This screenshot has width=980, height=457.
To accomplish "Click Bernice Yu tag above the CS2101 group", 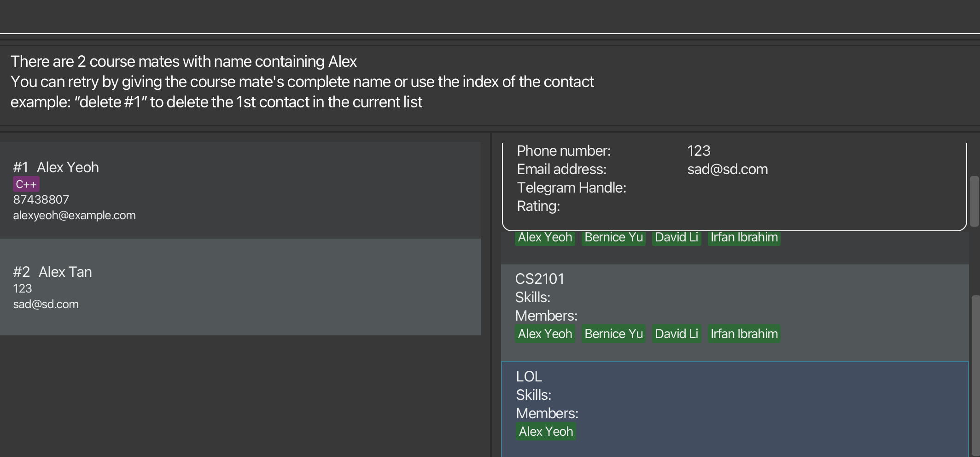I will tap(613, 238).
